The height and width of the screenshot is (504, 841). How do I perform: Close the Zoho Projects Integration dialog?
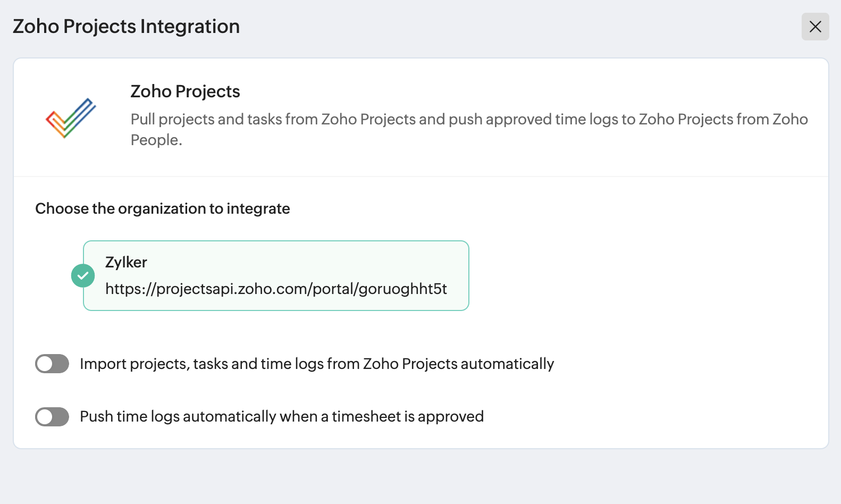815,27
